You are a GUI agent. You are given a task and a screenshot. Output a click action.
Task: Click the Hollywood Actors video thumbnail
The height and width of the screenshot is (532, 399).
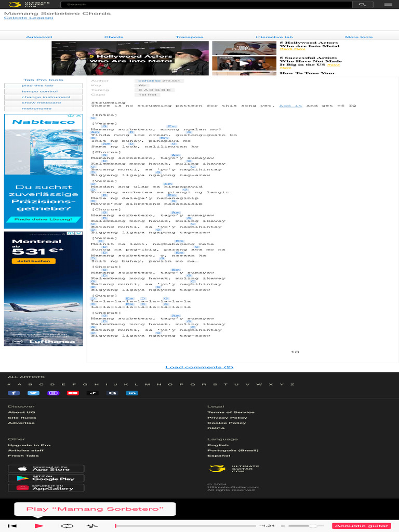pos(130,58)
